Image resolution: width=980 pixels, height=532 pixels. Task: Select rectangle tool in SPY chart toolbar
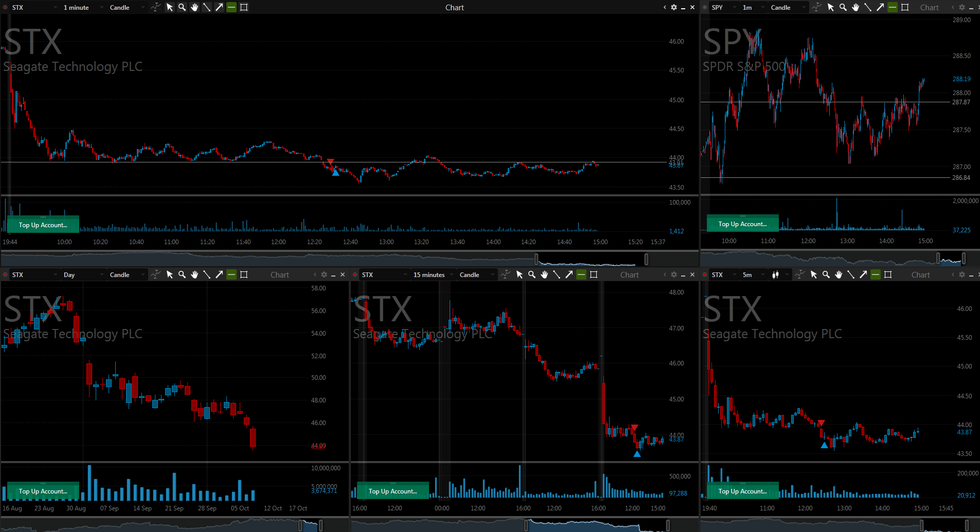click(x=905, y=7)
